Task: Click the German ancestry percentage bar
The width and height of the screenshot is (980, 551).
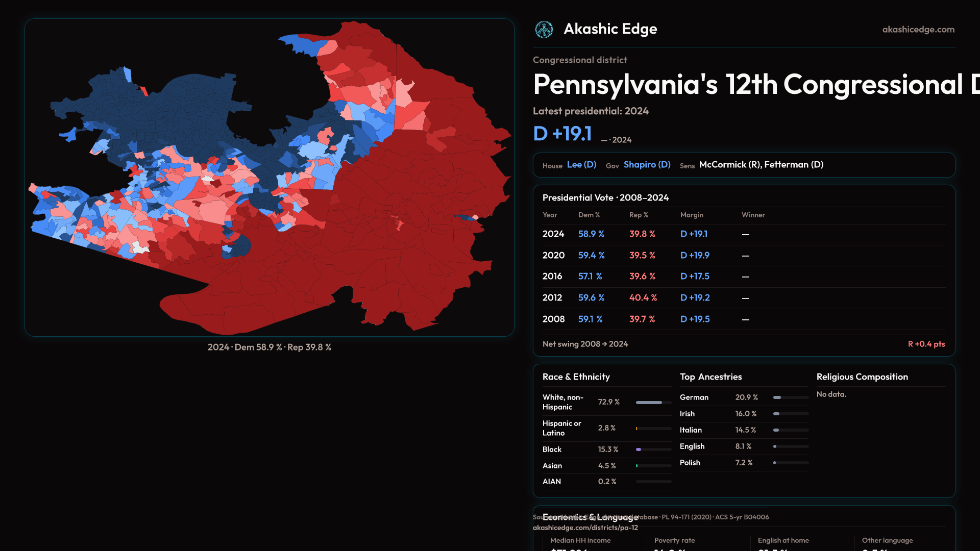Action: point(790,397)
